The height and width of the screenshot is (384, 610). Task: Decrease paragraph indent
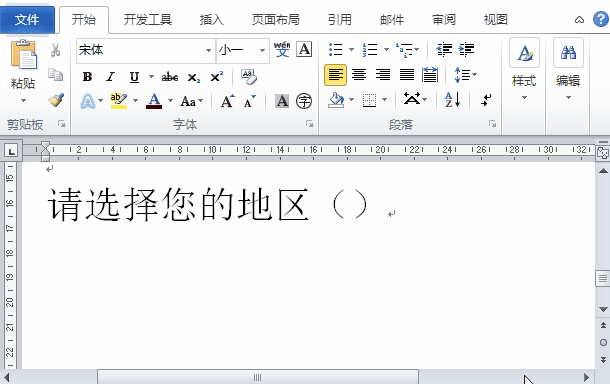(444, 49)
